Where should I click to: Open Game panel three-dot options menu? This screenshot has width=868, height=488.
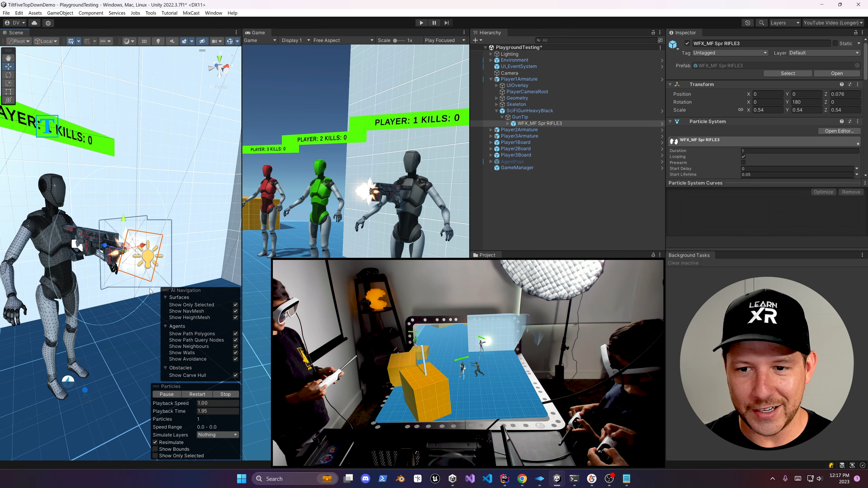[464, 33]
